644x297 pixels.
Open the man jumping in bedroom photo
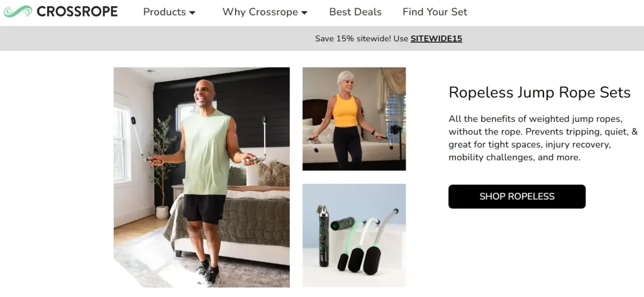coord(202,177)
